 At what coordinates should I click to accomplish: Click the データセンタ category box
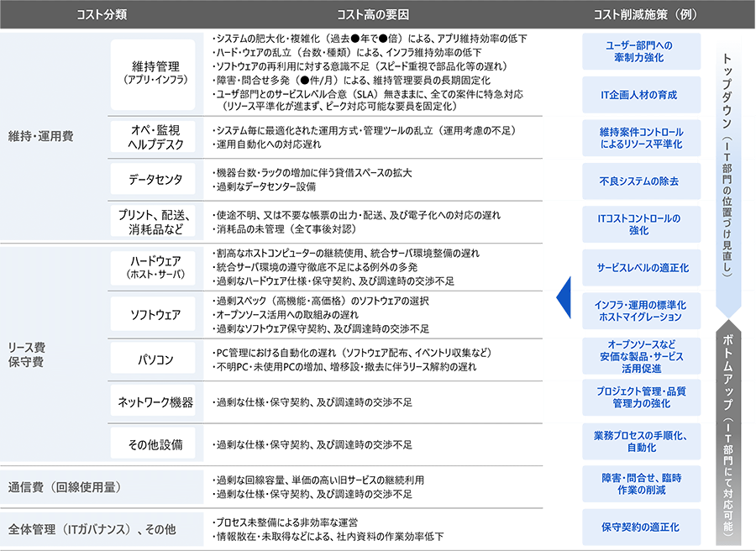coord(153,179)
